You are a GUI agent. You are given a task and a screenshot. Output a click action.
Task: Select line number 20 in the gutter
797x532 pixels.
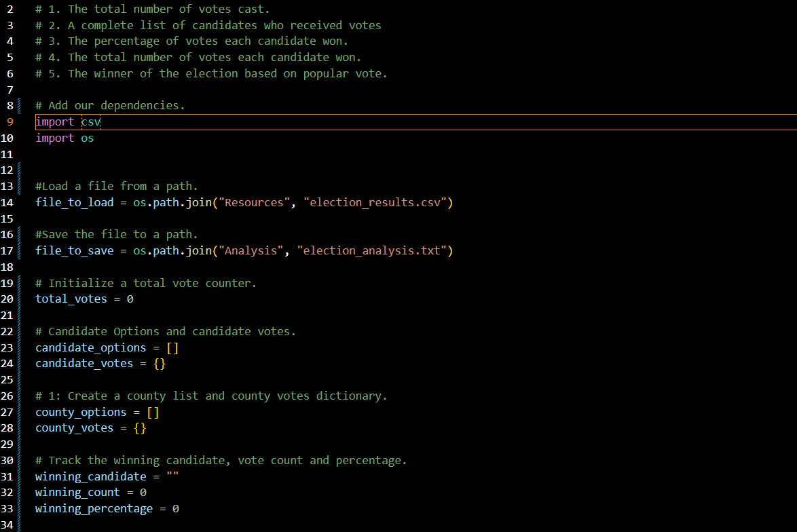7,299
